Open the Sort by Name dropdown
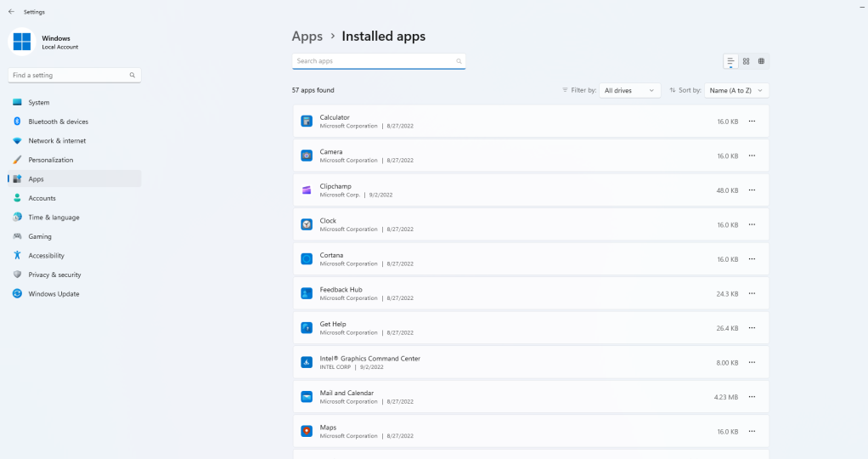868x459 pixels. pos(736,90)
